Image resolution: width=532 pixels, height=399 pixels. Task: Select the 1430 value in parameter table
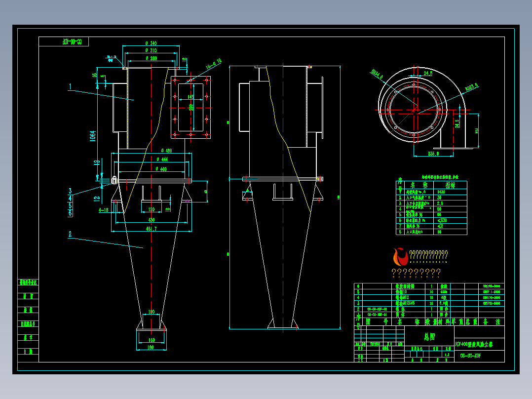point(441,192)
